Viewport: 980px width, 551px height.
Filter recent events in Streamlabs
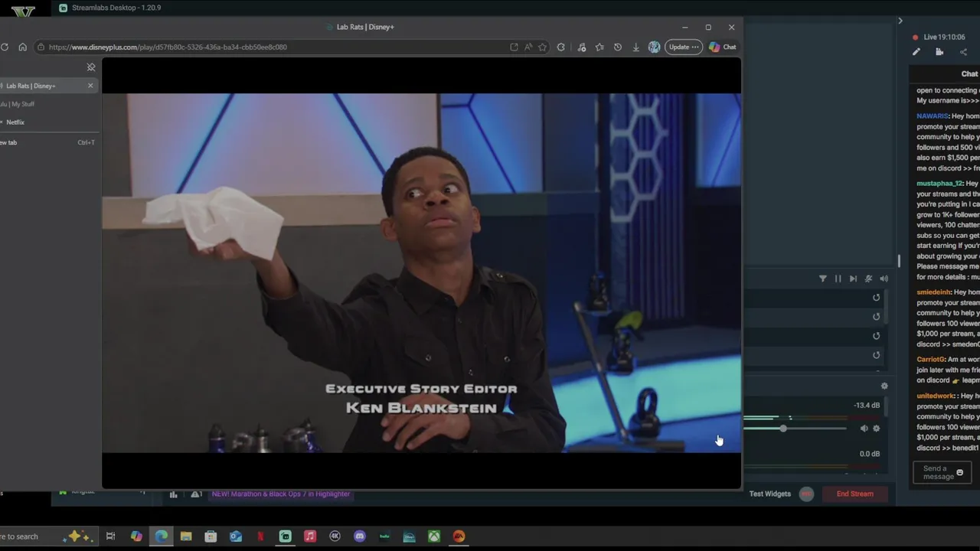tap(823, 279)
